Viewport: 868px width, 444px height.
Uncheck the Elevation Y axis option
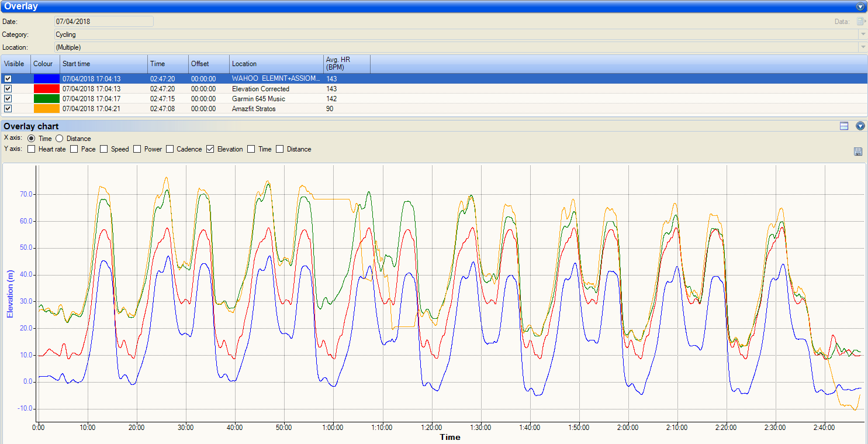[x=210, y=149]
